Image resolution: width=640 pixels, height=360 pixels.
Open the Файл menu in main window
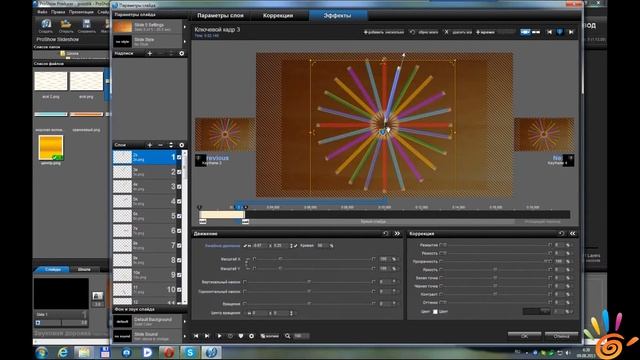42,12
